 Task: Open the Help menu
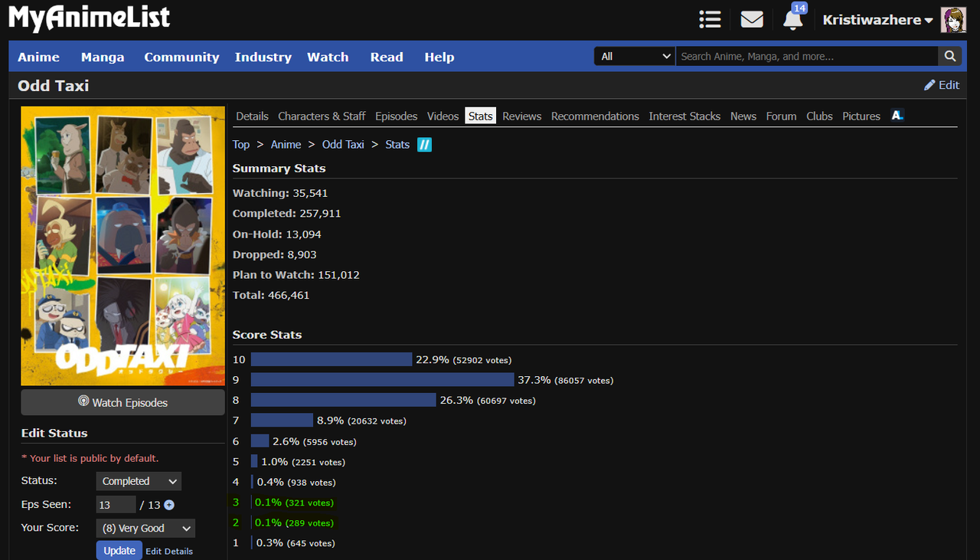pyautogui.click(x=439, y=57)
